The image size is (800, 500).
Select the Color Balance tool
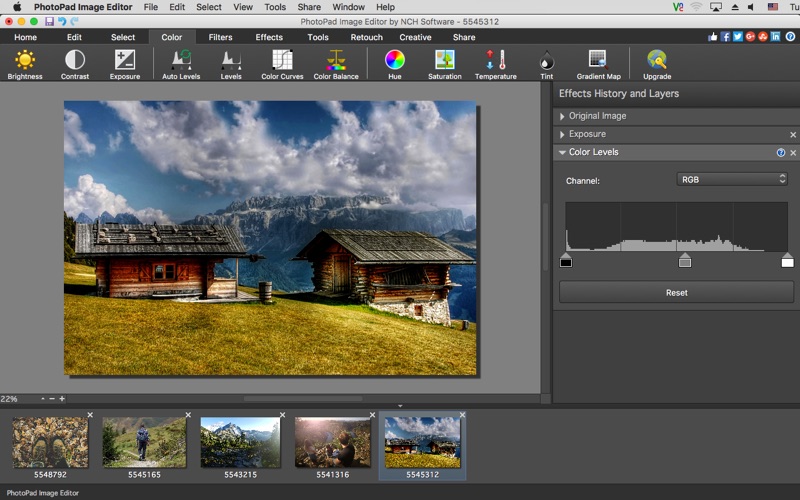[336, 62]
